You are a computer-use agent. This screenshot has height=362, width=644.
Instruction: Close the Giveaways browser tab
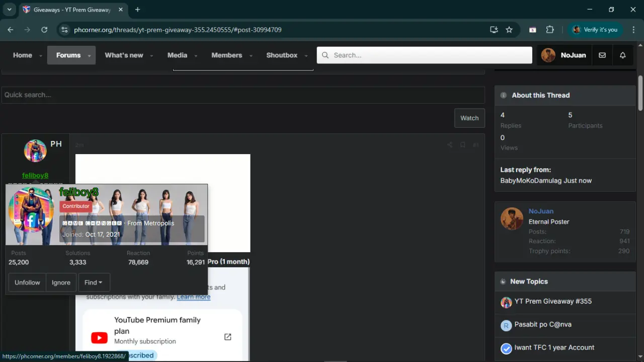(x=121, y=10)
